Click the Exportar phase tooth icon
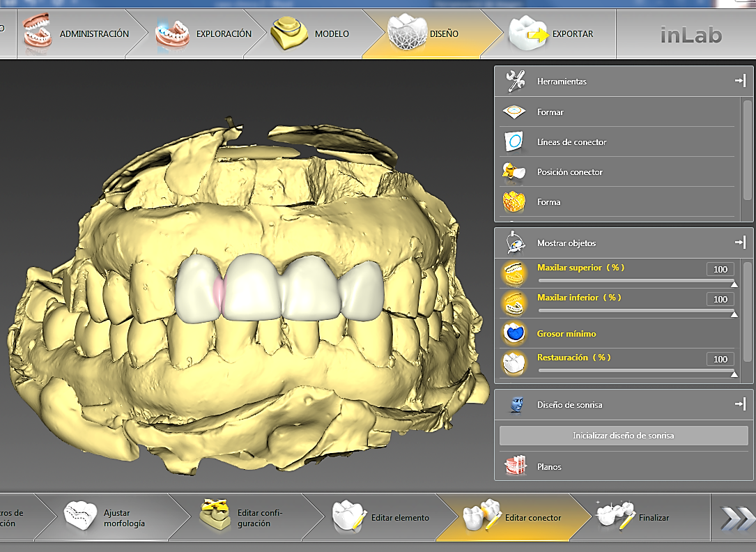 528,33
